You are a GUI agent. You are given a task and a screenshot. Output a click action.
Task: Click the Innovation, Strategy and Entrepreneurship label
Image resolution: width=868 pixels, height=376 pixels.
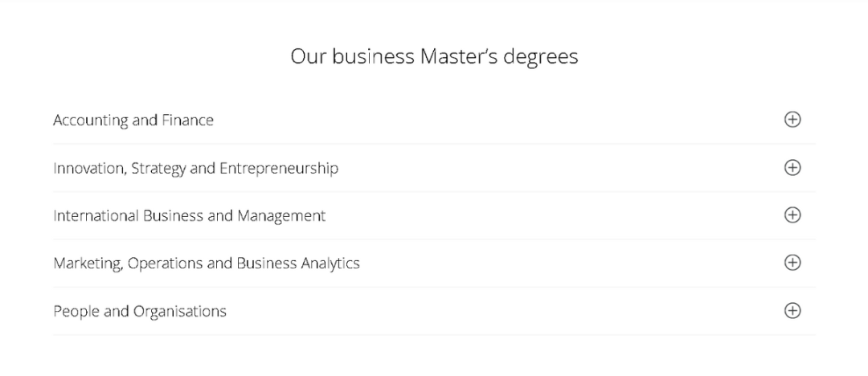tap(195, 169)
